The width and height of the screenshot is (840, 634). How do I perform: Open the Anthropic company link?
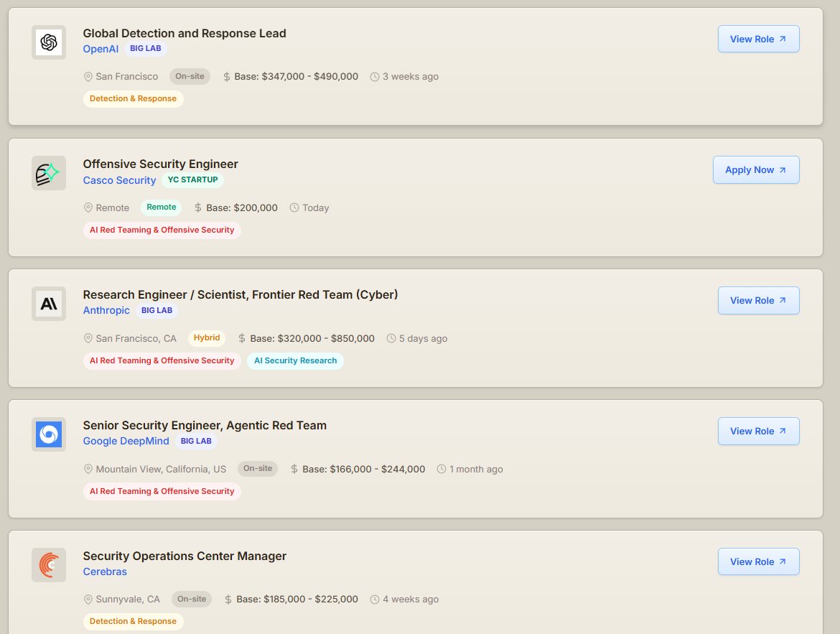(x=106, y=310)
